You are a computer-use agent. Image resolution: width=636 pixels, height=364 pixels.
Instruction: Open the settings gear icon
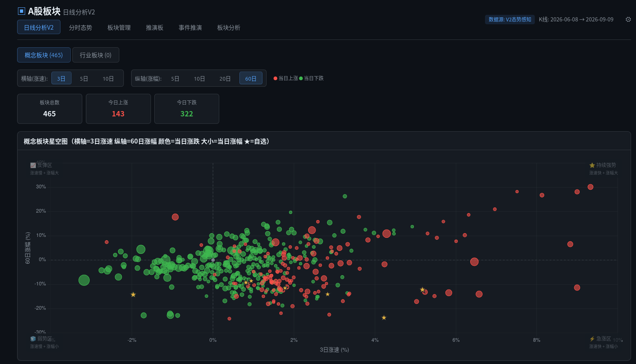click(628, 19)
